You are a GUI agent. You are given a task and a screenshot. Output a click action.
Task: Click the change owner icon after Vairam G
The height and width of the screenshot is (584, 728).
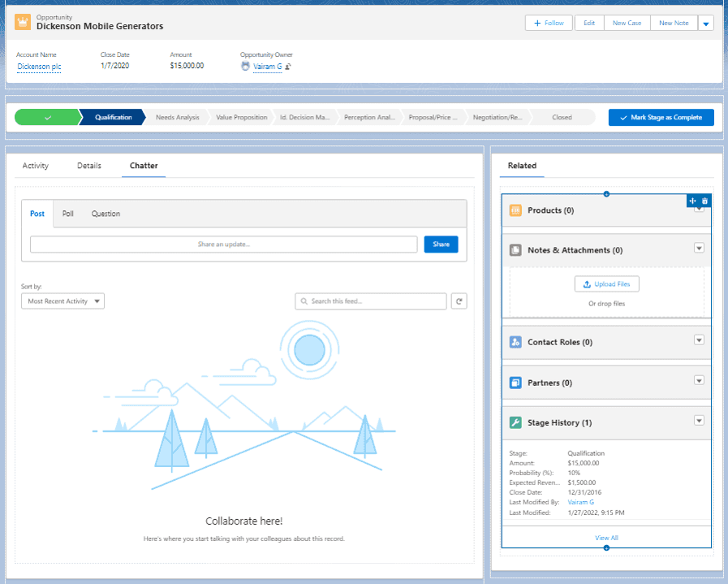click(x=288, y=67)
